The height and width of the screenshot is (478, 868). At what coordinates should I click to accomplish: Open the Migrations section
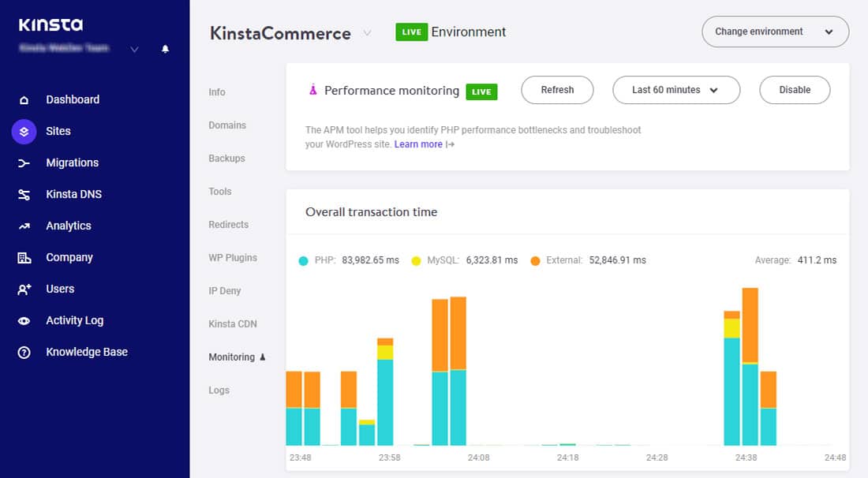73,162
